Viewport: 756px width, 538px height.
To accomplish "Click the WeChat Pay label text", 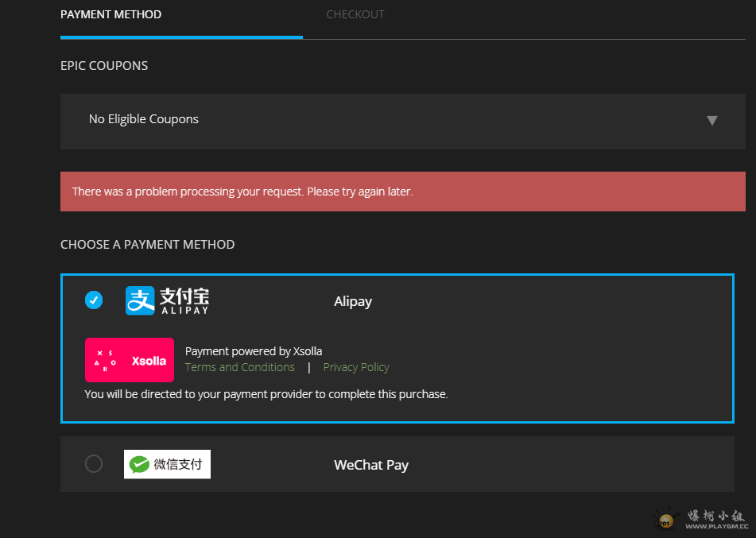I will click(x=371, y=465).
